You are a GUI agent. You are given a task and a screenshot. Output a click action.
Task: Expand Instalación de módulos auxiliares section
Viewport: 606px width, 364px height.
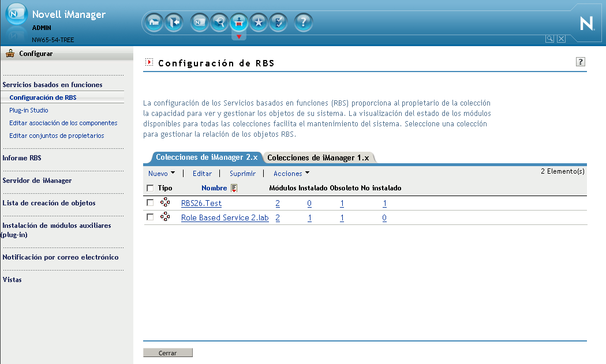(x=57, y=230)
